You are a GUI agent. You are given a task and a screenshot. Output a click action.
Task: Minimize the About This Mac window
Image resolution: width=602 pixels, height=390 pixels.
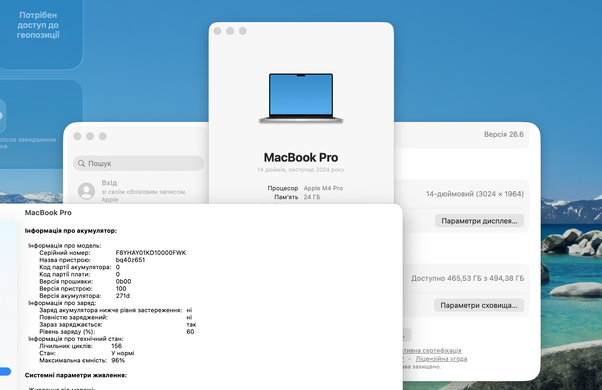pos(230,31)
